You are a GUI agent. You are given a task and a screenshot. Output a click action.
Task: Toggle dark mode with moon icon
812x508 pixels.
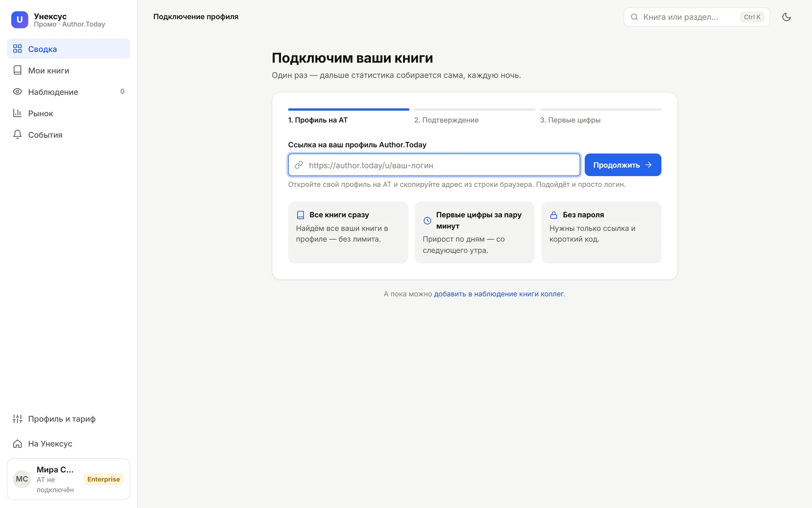[x=786, y=17]
